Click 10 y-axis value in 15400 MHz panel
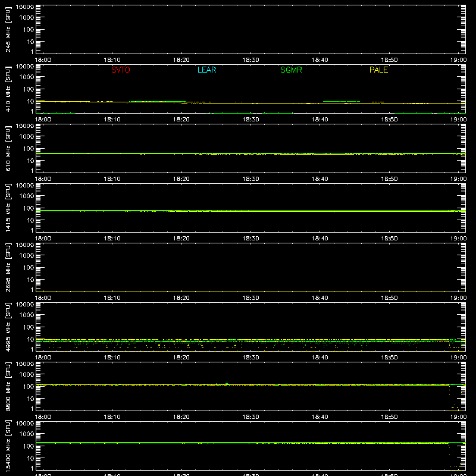Viewport: 476px width, 476px height. tap(30, 458)
